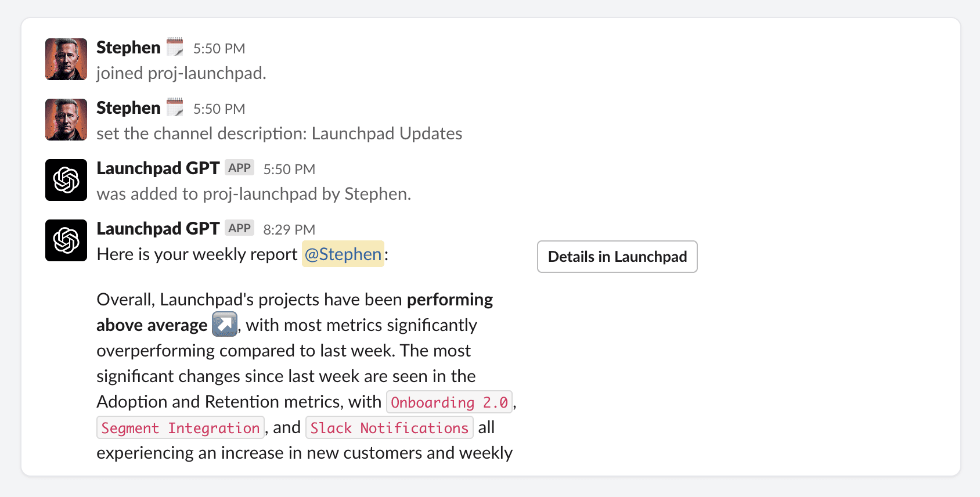
Task: Click 5:50 PM timestamp on Launchpad GPT's message
Action: 289,169
